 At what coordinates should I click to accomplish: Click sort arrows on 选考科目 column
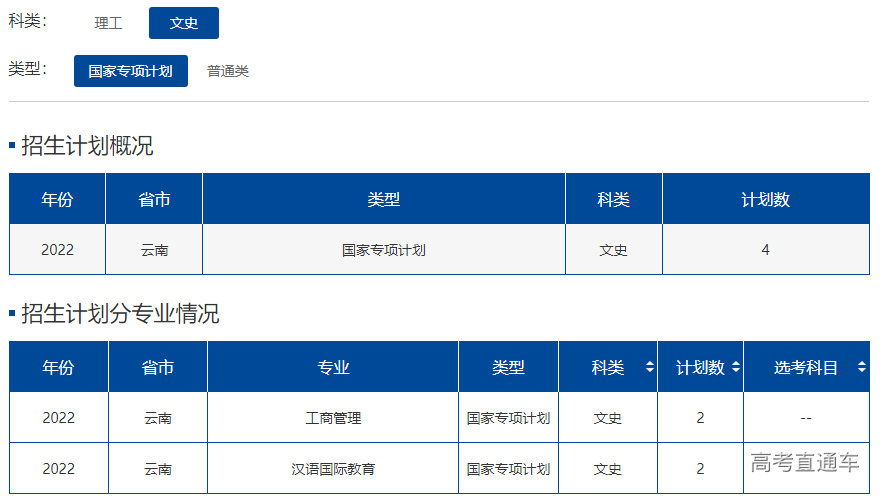coord(861,367)
